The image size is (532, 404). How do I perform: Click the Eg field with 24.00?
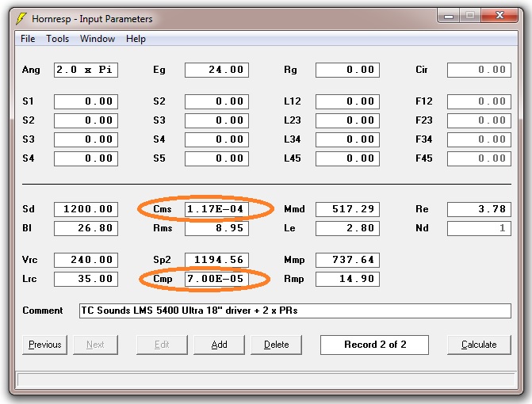(x=216, y=70)
